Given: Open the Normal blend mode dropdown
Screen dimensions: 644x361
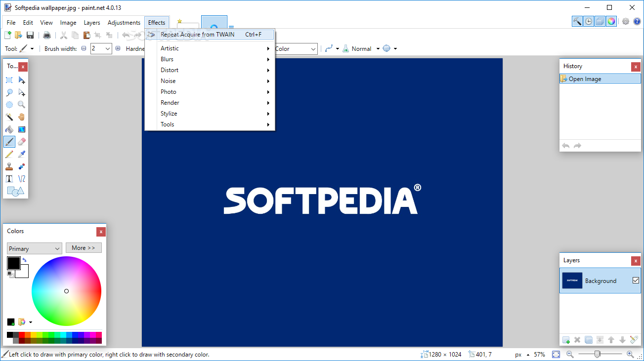Looking at the screenshot, I should [378, 48].
